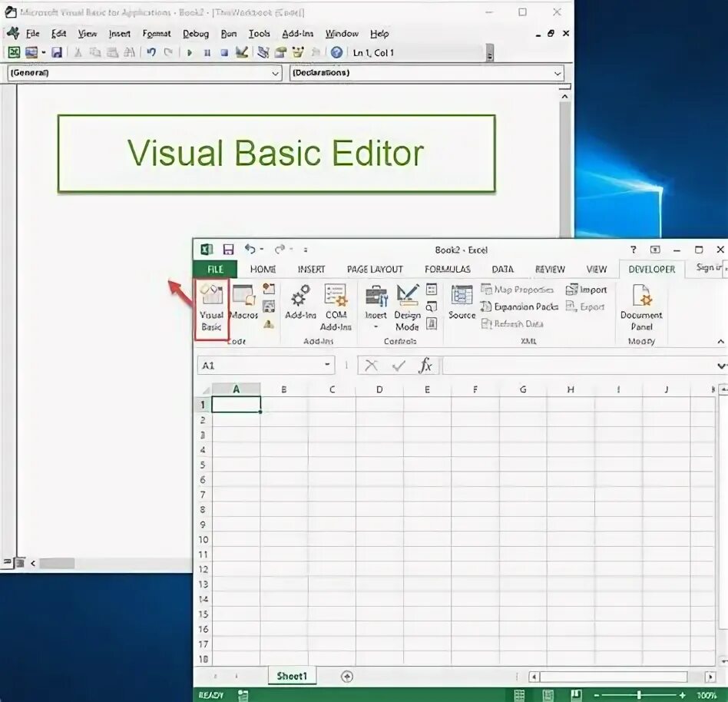Open the Declarations dropdown
728x702 pixels.
tap(558, 72)
